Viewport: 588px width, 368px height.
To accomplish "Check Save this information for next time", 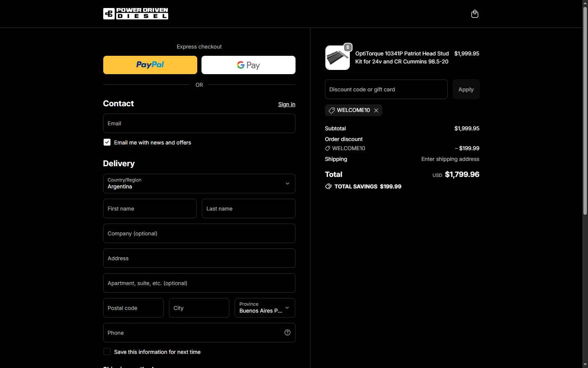I will [x=107, y=352].
